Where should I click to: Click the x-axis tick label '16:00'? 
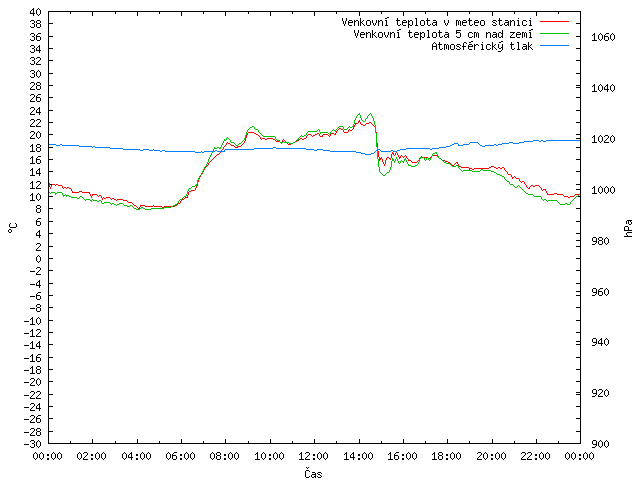402,456
